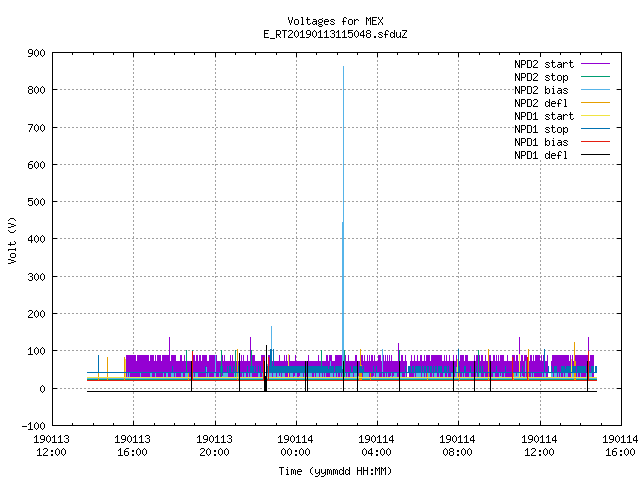Click the 'Volt (V)' y-axis label
The width and height of the screenshot is (640, 480).
(x=12, y=240)
